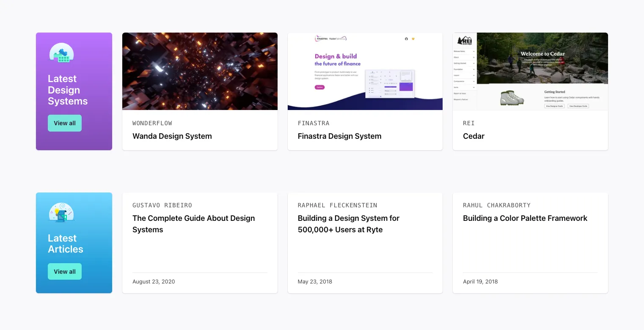644x330 pixels.
Task: Click the Wanda Design System preview image
Action: [200, 71]
